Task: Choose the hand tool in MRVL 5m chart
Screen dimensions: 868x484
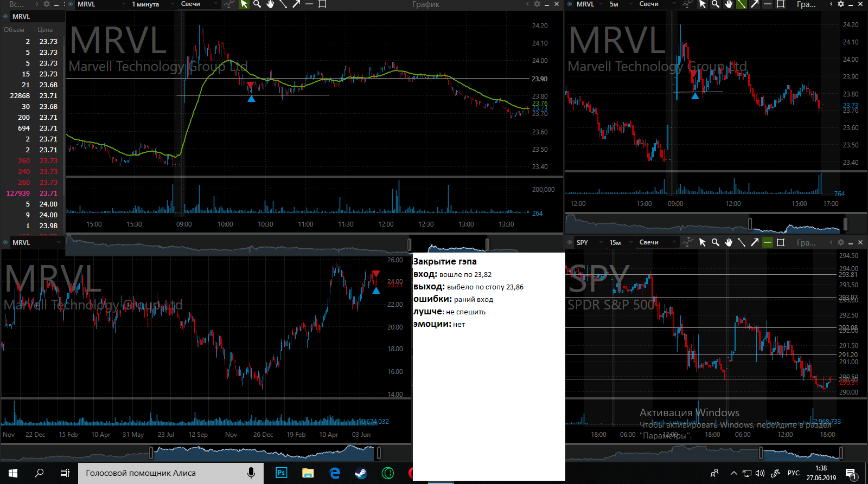Action: tap(729, 4)
